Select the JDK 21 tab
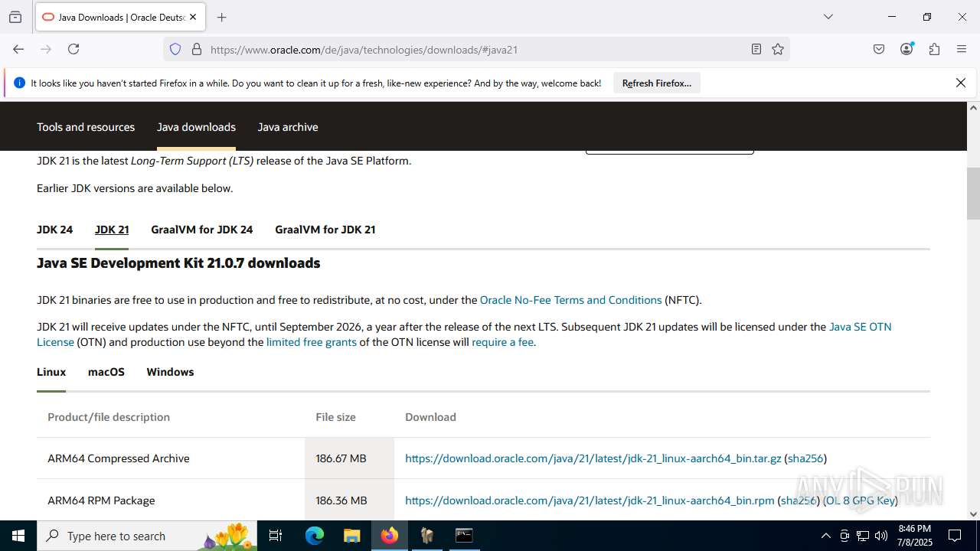This screenshot has width=980, height=551. (x=112, y=230)
